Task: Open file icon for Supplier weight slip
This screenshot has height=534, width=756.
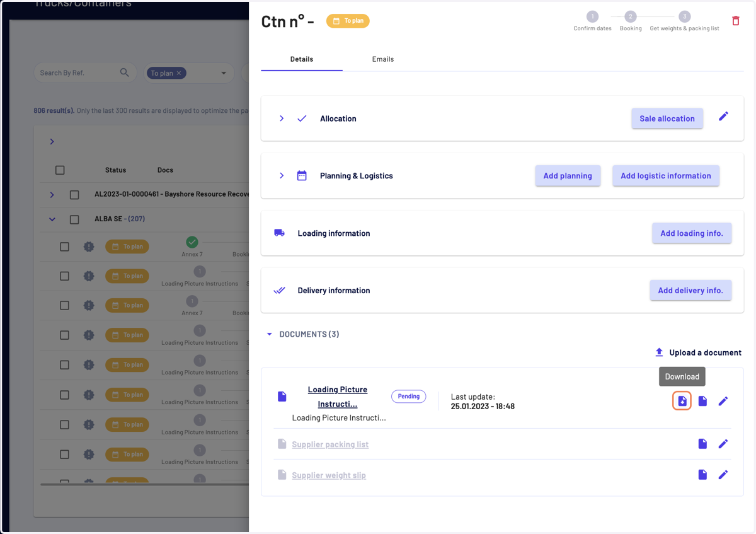Action: point(702,475)
